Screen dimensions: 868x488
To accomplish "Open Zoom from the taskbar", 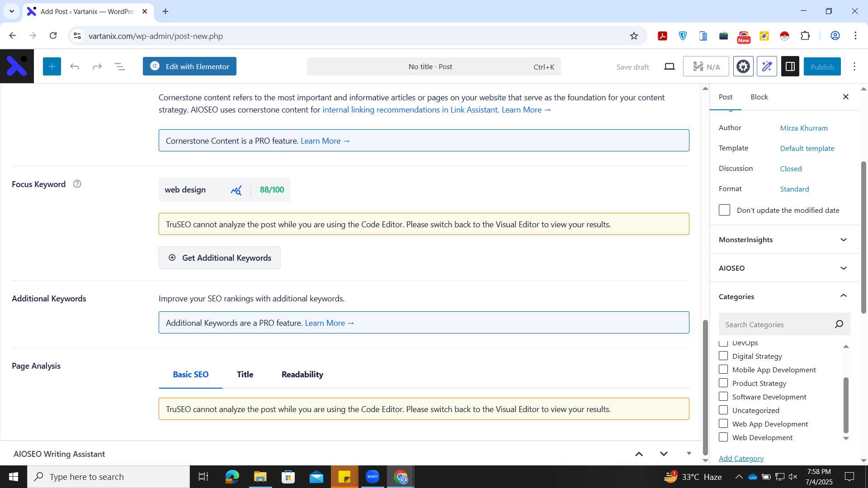I will pyautogui.click(x=373, y=477).
